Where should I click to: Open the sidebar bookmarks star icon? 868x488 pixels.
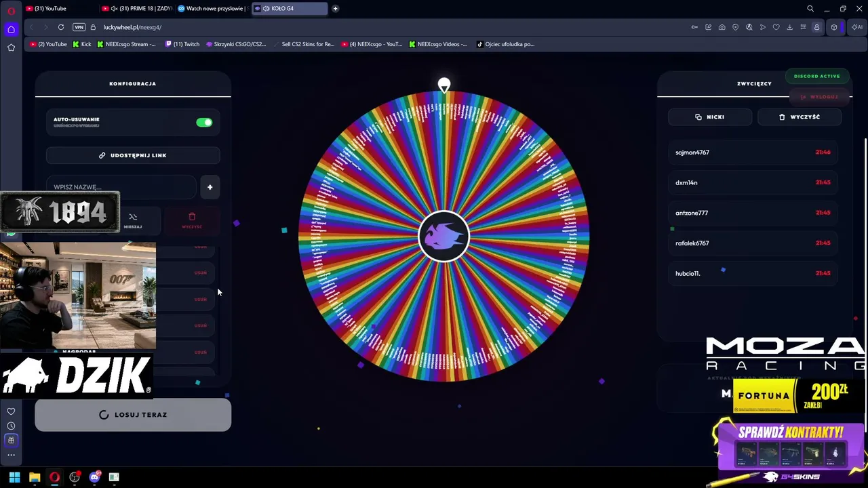point(11,47)
